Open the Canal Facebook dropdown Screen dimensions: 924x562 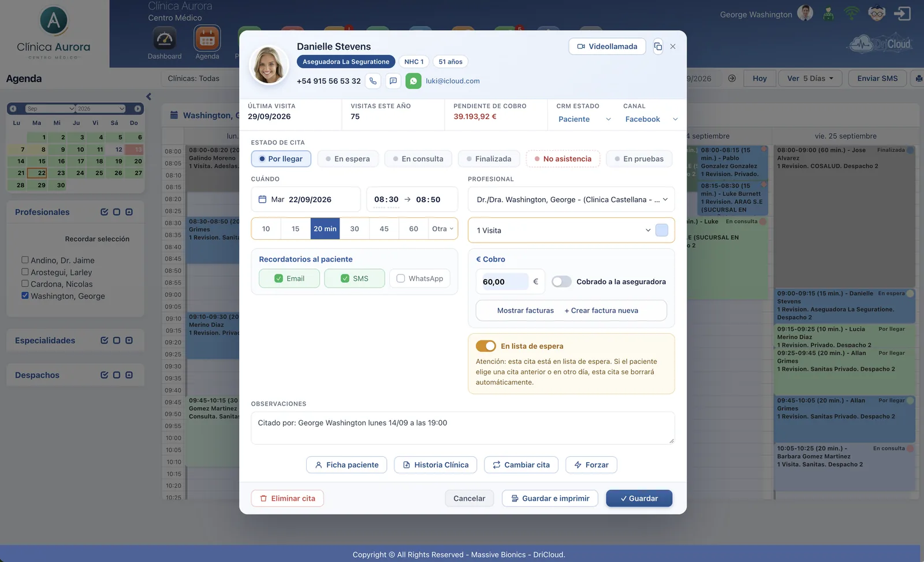point(651,119)
